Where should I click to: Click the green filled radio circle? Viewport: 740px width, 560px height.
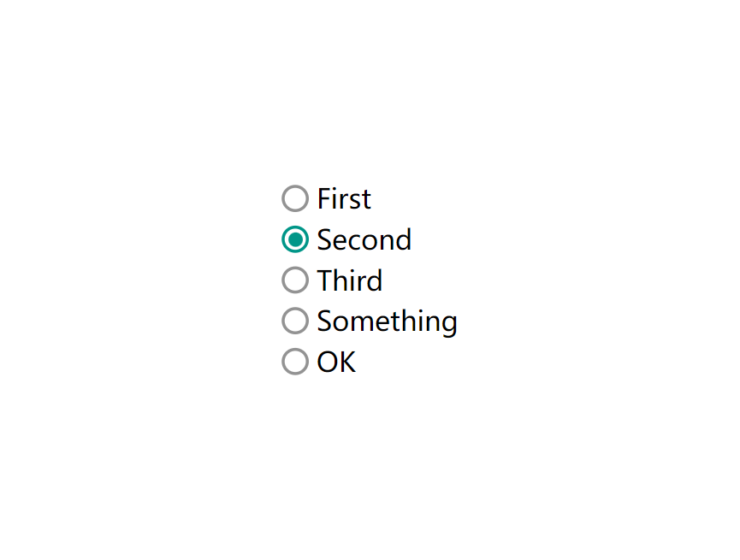click(x=295, y=239)
